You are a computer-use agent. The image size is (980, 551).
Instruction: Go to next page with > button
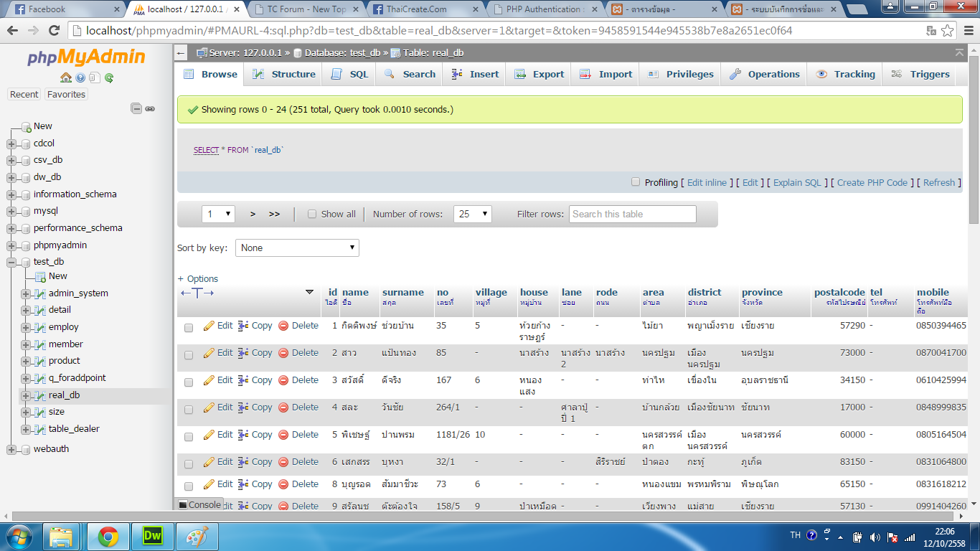pyautogui.click(x=253, y=214)
